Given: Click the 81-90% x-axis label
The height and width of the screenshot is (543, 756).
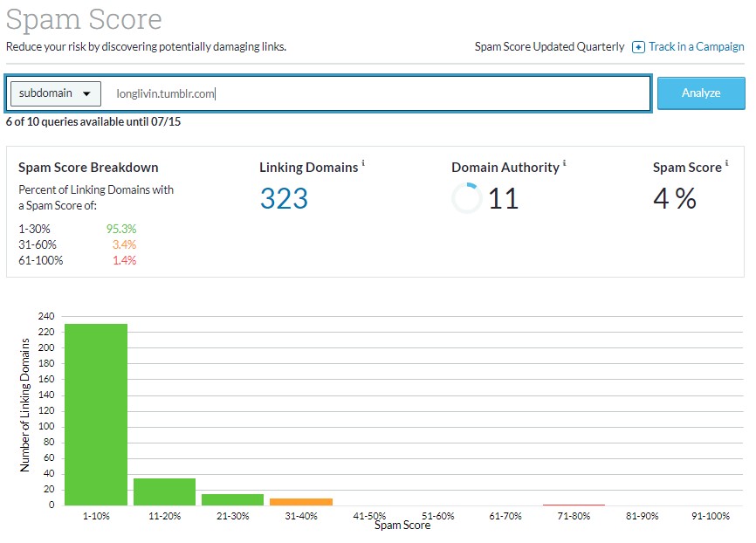Looking at the screenshot, I should coord(643,516).
